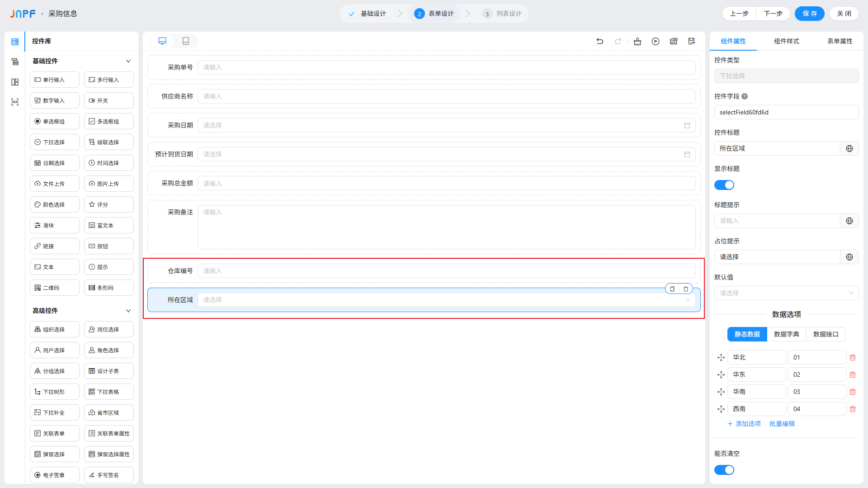Collapse the 基础控件 section

click(128, 61)
